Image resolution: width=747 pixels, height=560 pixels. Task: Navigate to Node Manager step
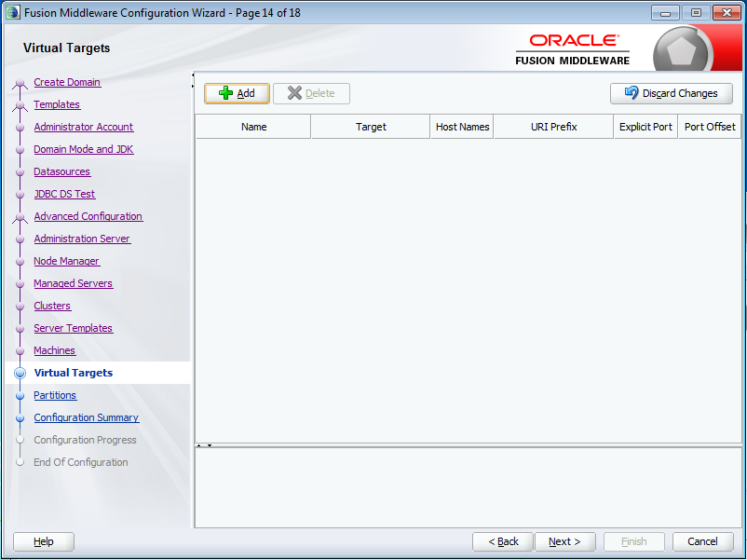(67, 261)
